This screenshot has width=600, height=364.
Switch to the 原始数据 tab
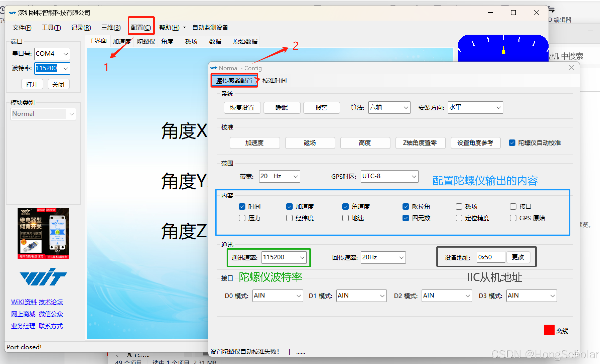click(245, 41)
